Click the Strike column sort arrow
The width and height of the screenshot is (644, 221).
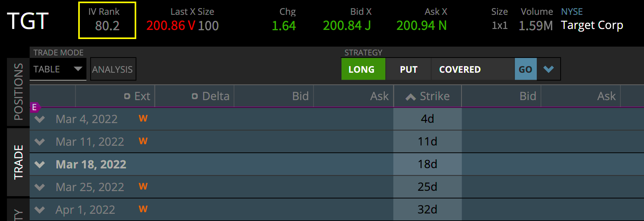click(410, 97)
